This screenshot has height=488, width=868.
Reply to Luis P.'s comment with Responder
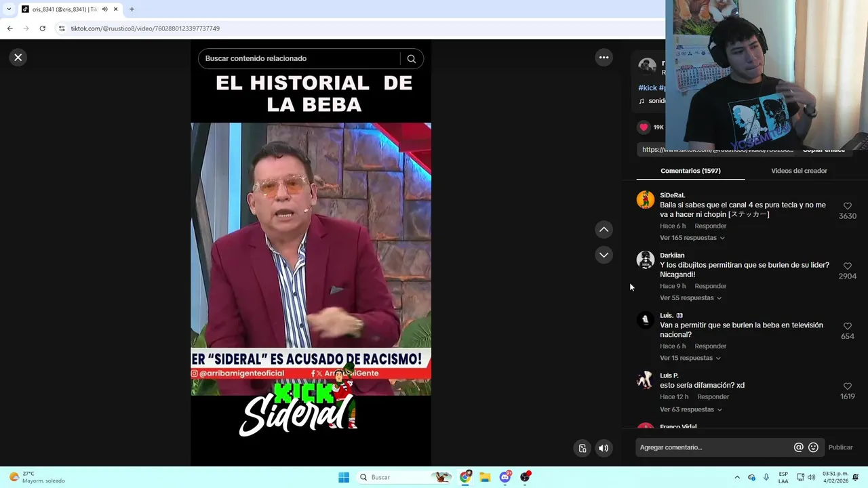coord(713,397)
